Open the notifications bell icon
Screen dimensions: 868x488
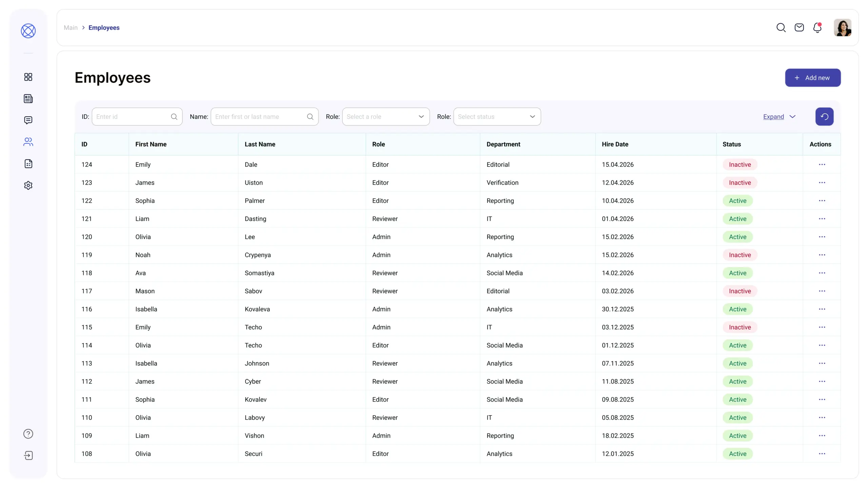pos(817,27)
